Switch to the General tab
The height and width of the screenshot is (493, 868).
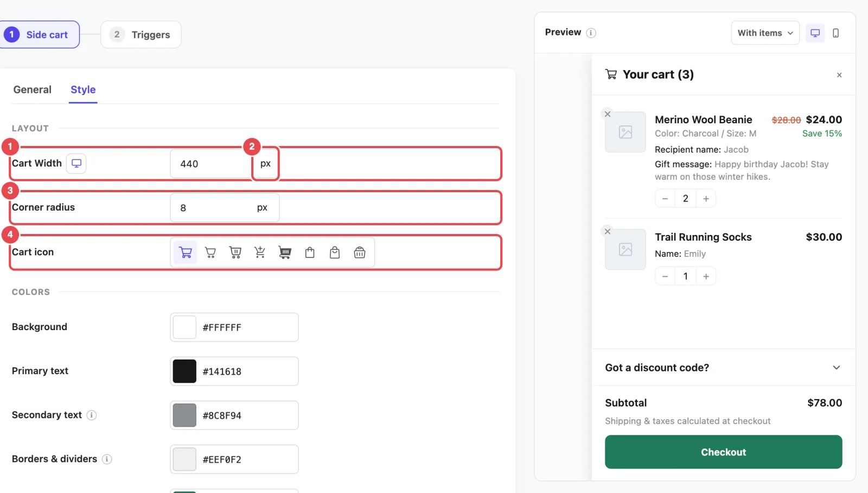[x=33, y=90]
